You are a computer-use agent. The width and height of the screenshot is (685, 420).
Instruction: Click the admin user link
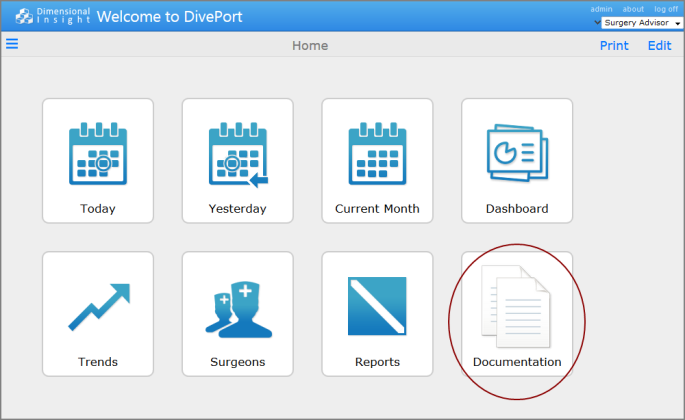(x=601, y=9)
